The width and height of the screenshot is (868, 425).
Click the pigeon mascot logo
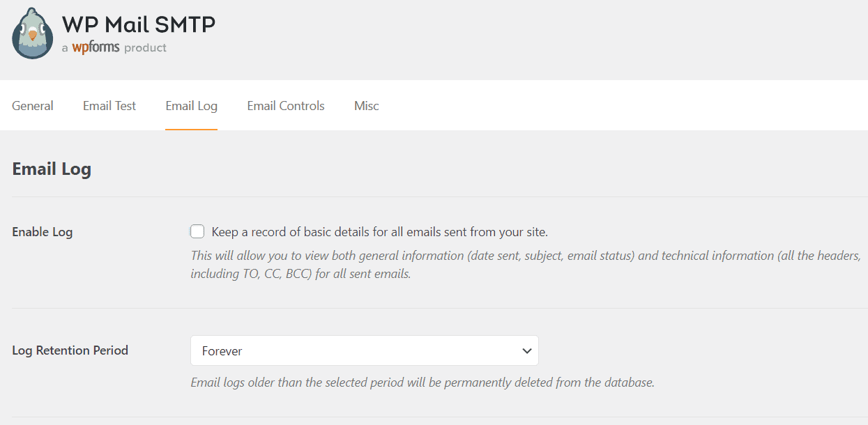click(33, 33)
